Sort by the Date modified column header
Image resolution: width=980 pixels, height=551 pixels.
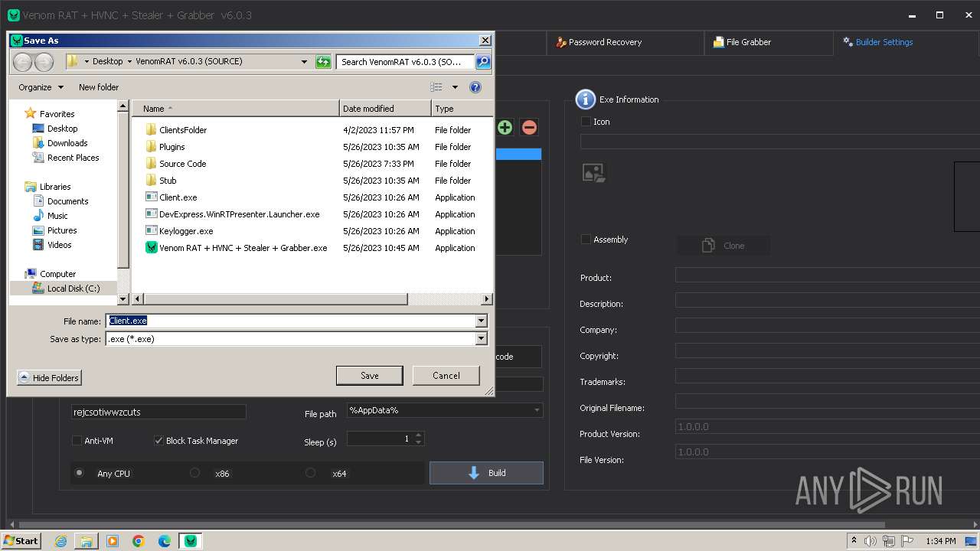[x=385, y=109]
